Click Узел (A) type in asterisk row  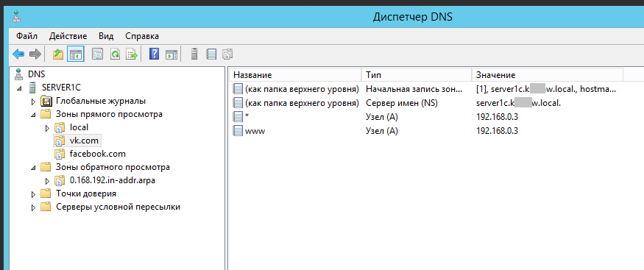382,117
